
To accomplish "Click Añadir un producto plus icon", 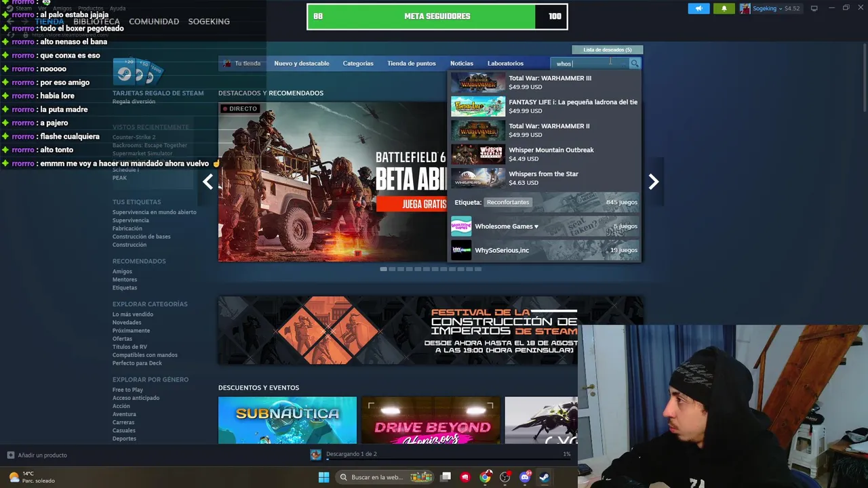I will click(10, 455).
